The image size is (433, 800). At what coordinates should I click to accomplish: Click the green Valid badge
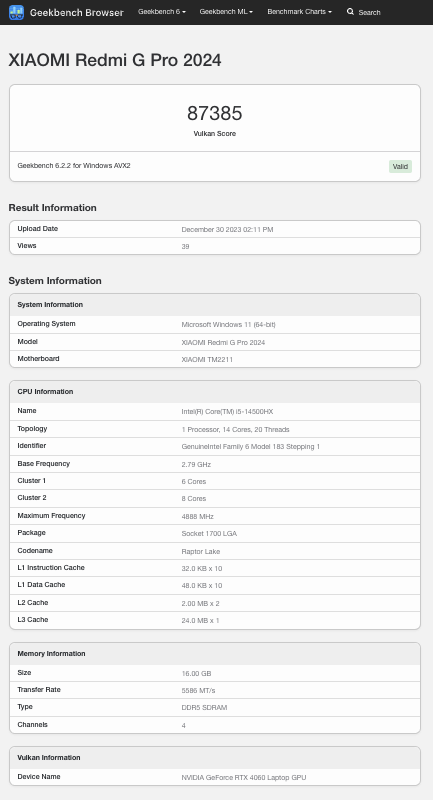400,166
